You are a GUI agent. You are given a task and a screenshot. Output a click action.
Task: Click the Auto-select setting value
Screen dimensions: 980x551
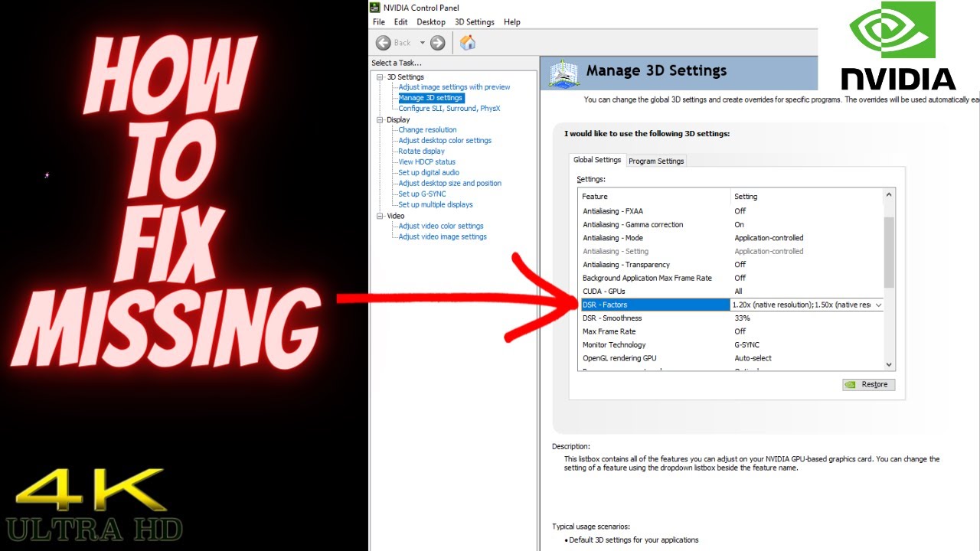[x=753, y=358]
